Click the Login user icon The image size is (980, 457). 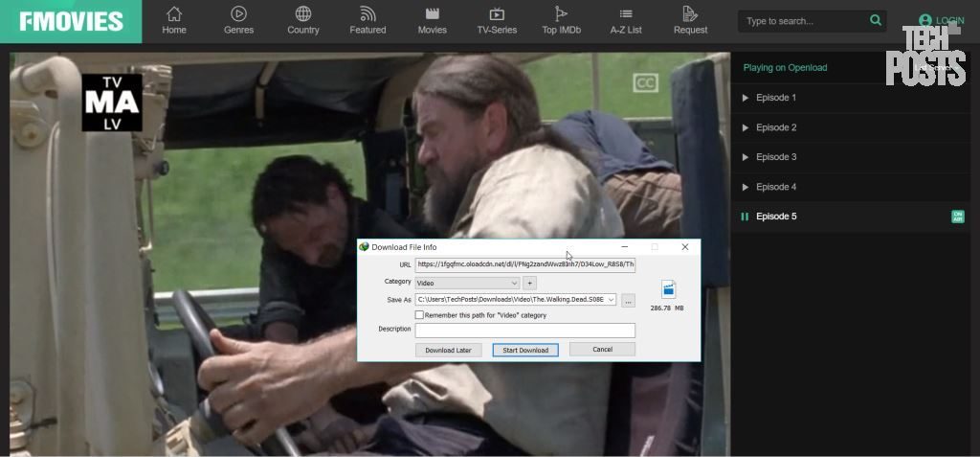click(925, 21)
